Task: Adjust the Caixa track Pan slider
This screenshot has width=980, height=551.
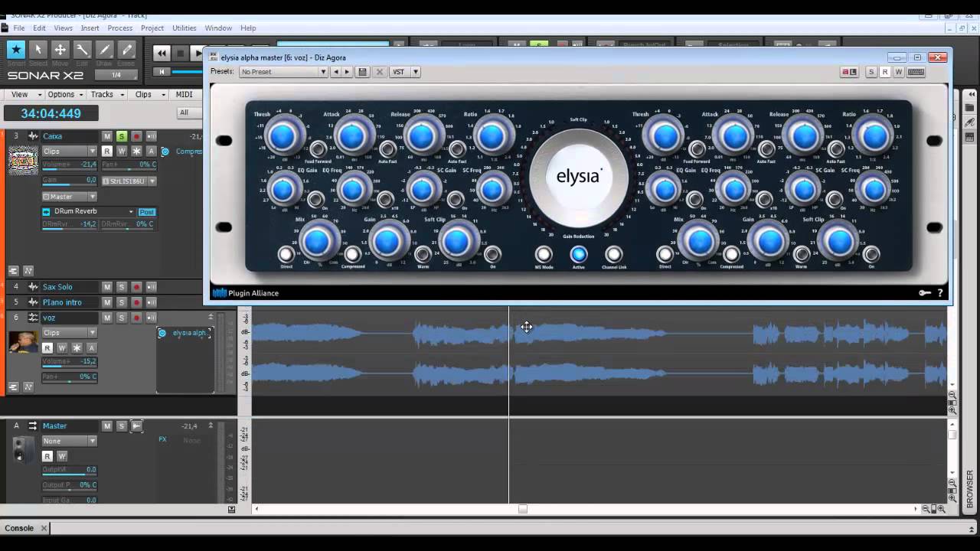Action: [129, 165]
